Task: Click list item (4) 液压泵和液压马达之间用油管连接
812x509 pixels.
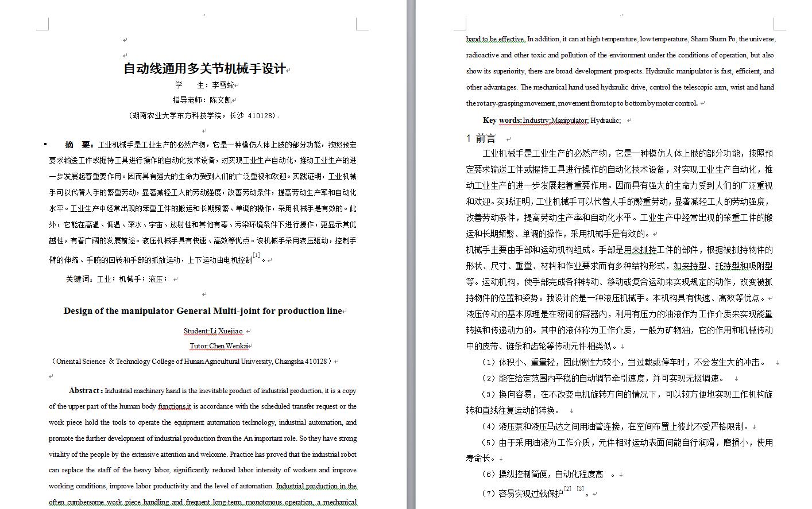Action: click(x=616, y=426)
